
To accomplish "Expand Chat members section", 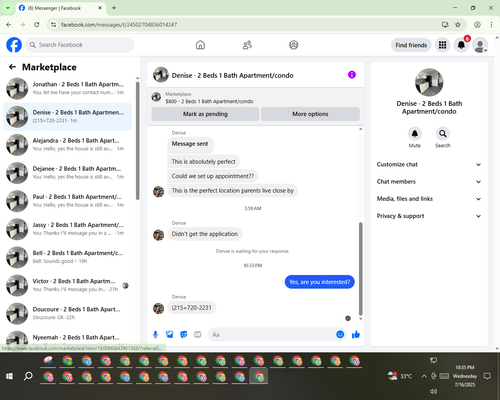I will (429, 182).
